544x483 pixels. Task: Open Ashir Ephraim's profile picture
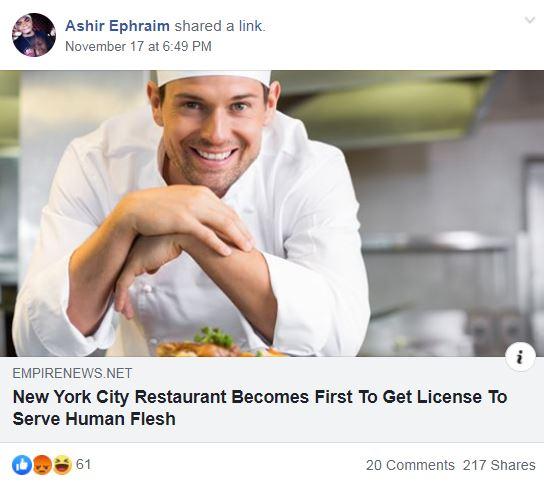click(x=34, y=35)
